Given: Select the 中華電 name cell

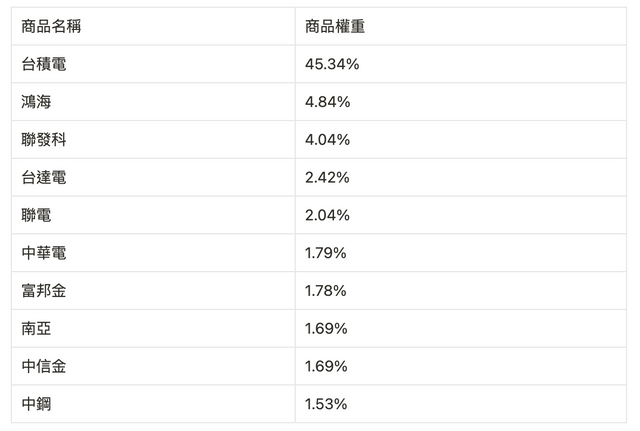Looking at the screenshot, I should click(44, 253).
